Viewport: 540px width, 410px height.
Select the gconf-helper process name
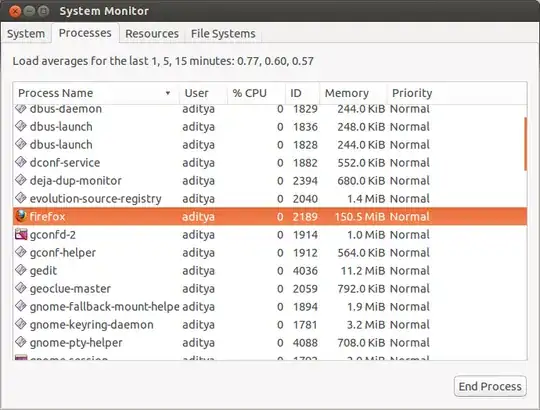click(63, 253)
